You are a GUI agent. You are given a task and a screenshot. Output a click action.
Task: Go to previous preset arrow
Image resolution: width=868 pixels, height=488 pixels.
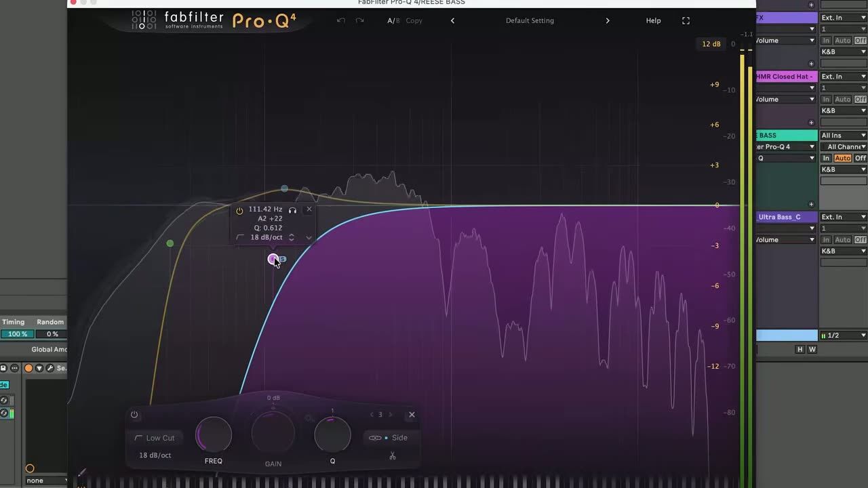click(452, 20)
